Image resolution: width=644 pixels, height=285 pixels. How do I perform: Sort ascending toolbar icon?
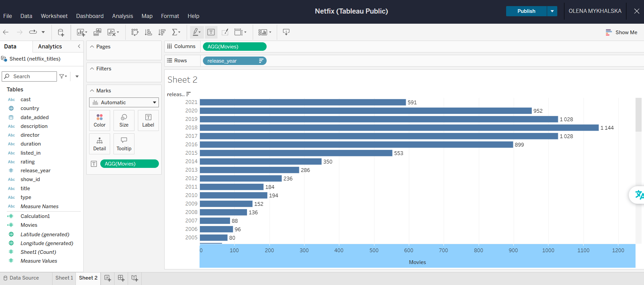(x=148, y=32)
